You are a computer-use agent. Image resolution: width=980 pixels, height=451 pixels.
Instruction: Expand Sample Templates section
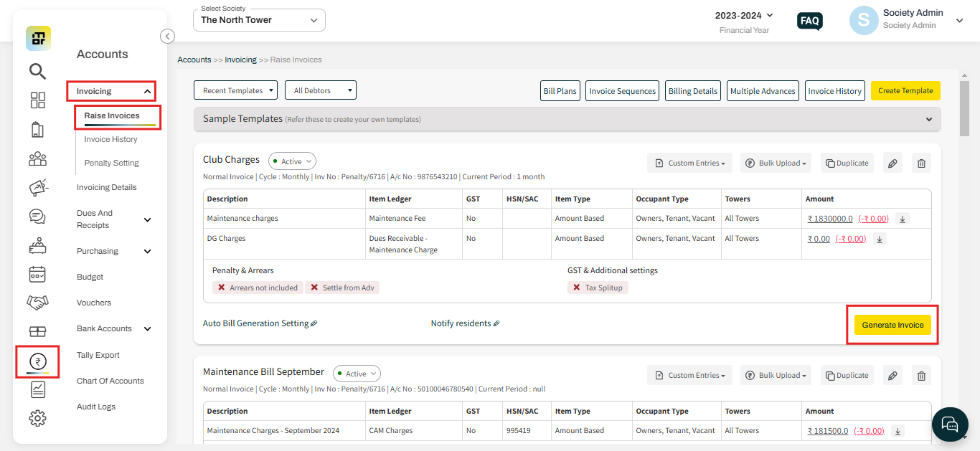929,119
